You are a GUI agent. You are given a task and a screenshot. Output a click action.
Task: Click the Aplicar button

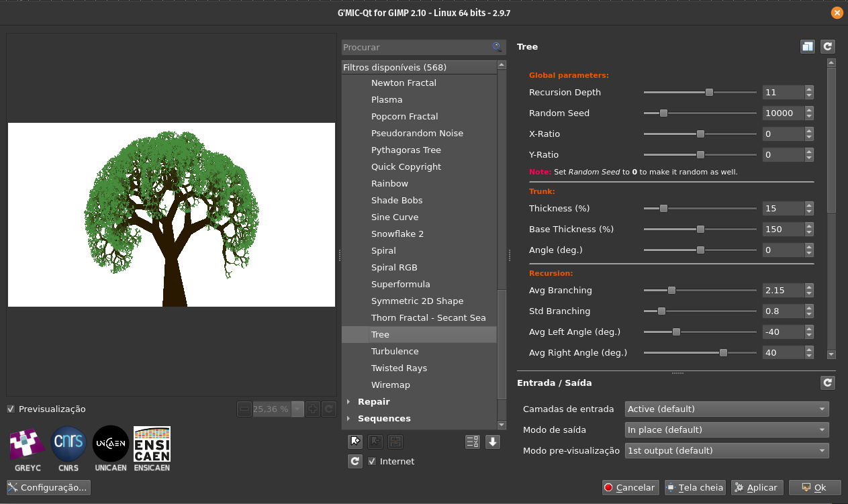click(757, 488)
